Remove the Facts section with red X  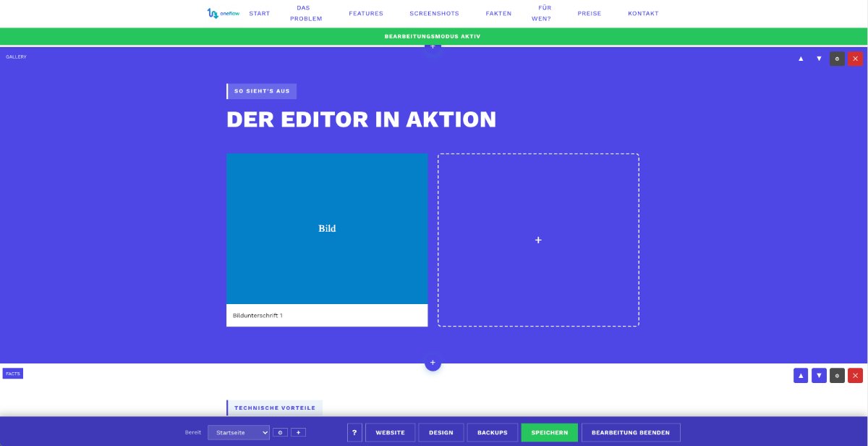pyautogui.click(x=855, y=375)
